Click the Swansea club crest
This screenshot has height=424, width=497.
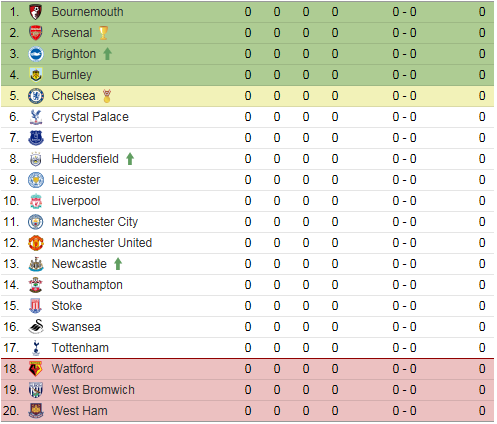click(36, 327)
